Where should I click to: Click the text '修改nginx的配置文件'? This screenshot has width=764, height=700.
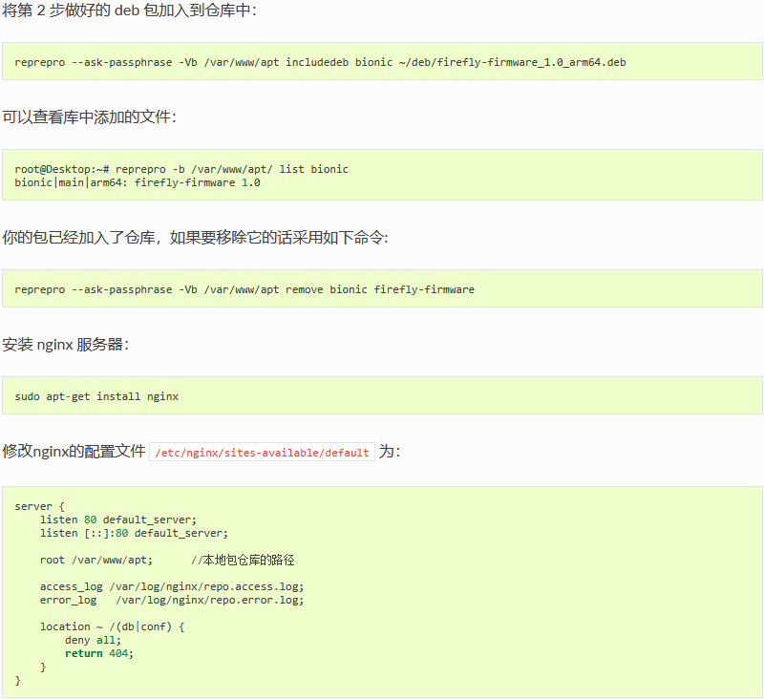coord(74,452)
